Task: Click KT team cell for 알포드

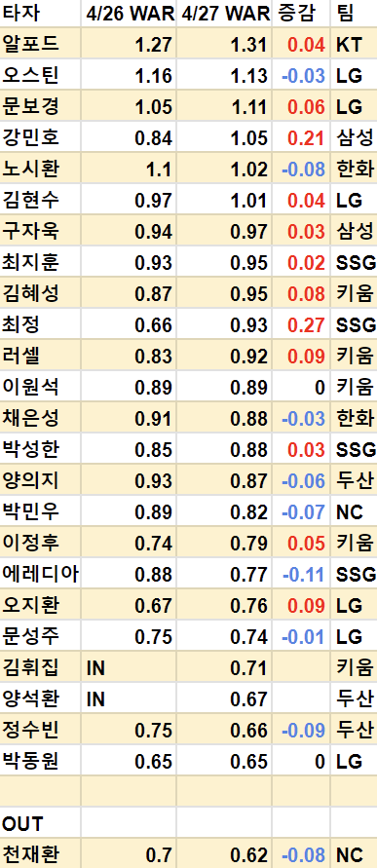Action: pyautogui.click(x=354, y=44)
